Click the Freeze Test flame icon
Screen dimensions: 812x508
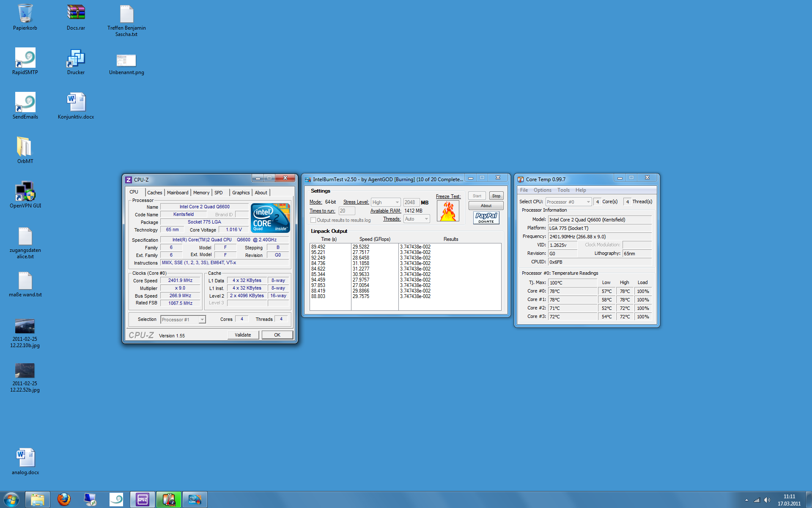[x=448, y=210]
